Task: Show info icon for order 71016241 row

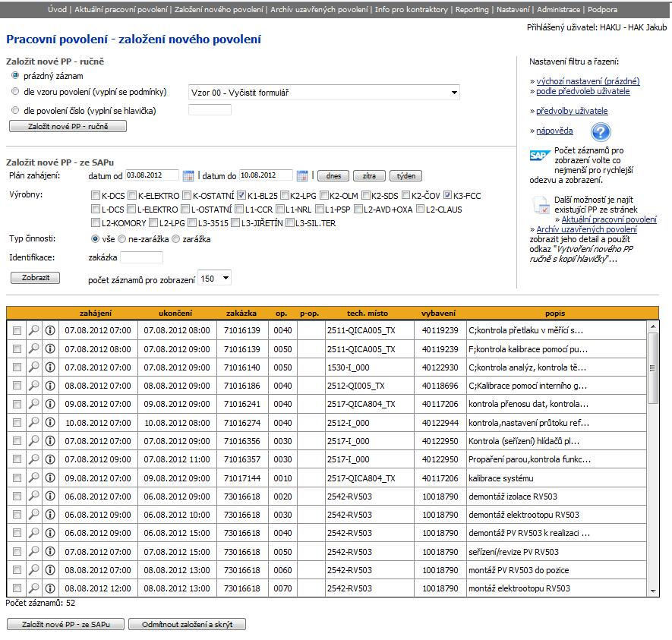Action: click(x=50, y=404)
